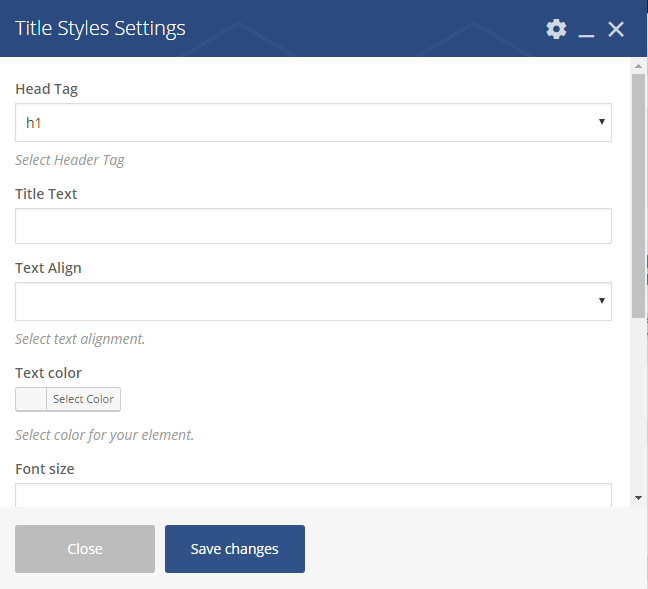The height and width of the screenshot is (589, 648).
Task: Click the scrollbar down arrow
Action: point(638,497)
